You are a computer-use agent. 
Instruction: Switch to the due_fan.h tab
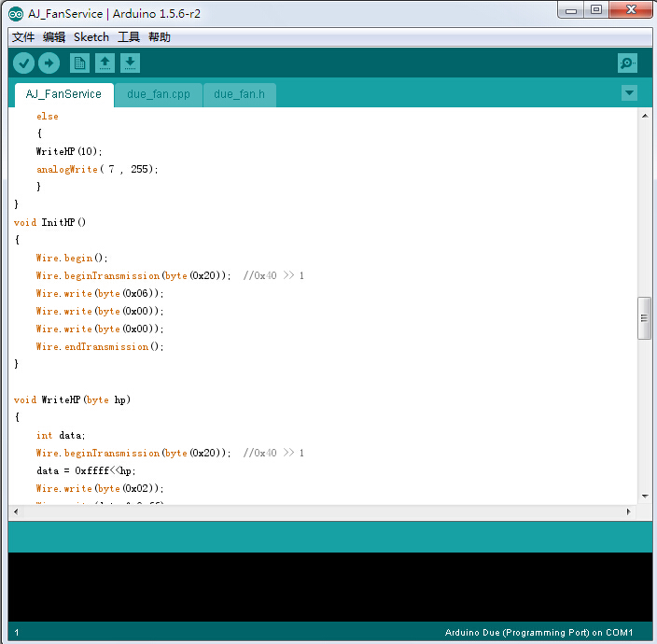pyautogui.click(x=239, y=94)
